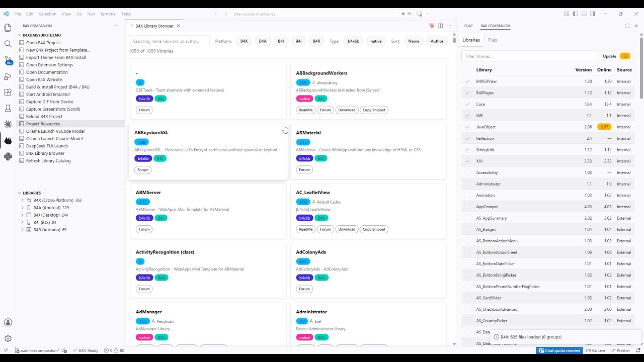This screenshot has width=644, height=362.
Task: Sort libraries by Author
Action: point(437,41)
